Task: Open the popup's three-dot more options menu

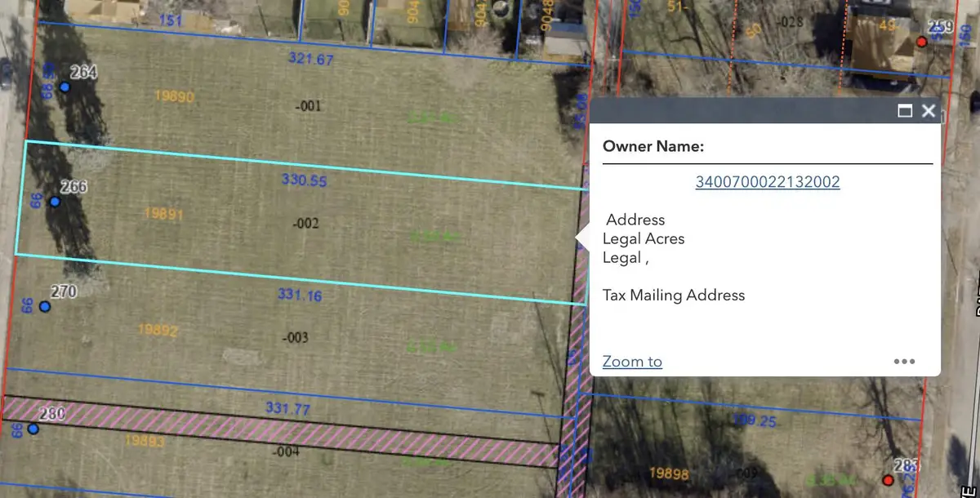Action: point(904,362)
